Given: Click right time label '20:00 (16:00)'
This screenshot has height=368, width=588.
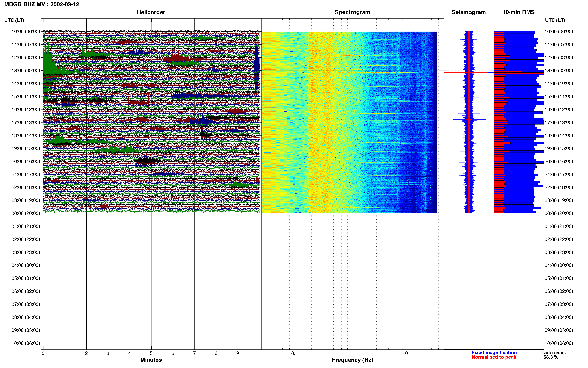Looking at the screenshot, I should pyautogui.click(x=559, y=161).
